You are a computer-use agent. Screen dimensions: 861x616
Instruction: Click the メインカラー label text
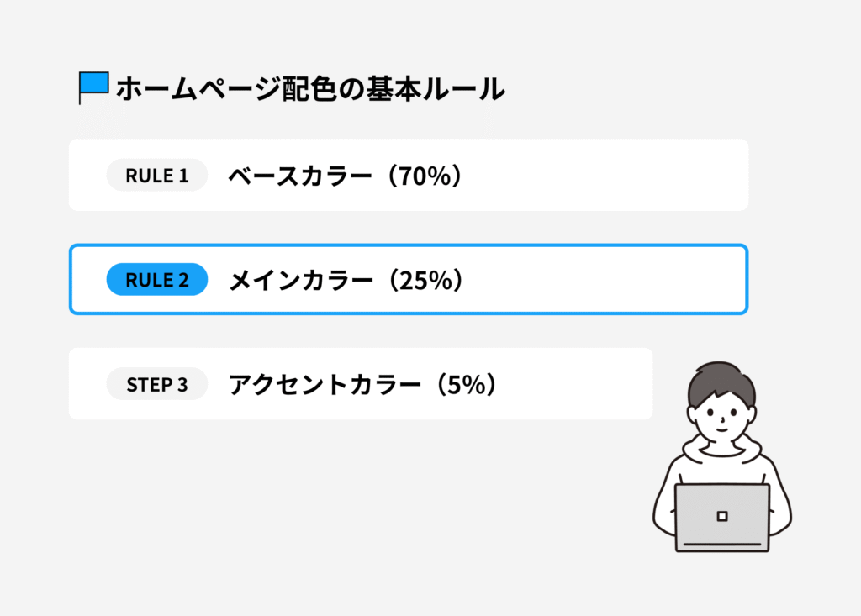(x=299, y=281)
